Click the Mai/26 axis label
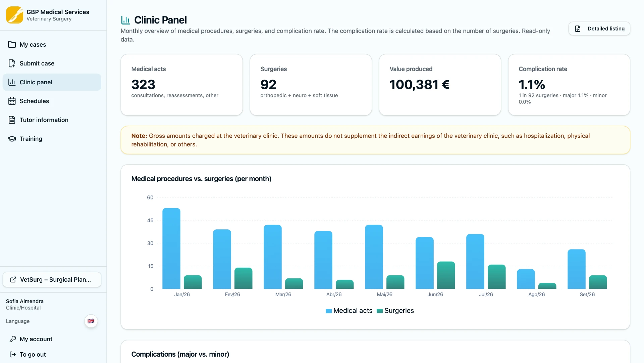This screenshot has width=644, height=363. (x=384, y=294)
